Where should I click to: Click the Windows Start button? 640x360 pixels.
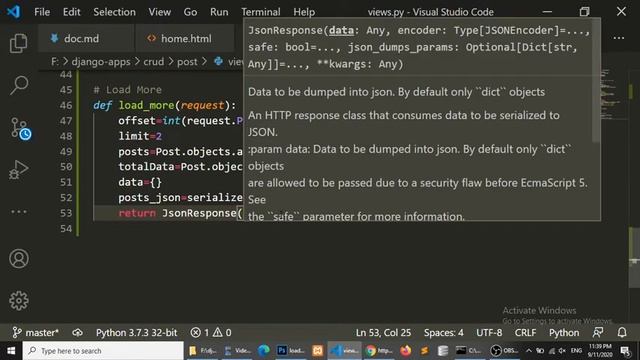coord(11,351)
